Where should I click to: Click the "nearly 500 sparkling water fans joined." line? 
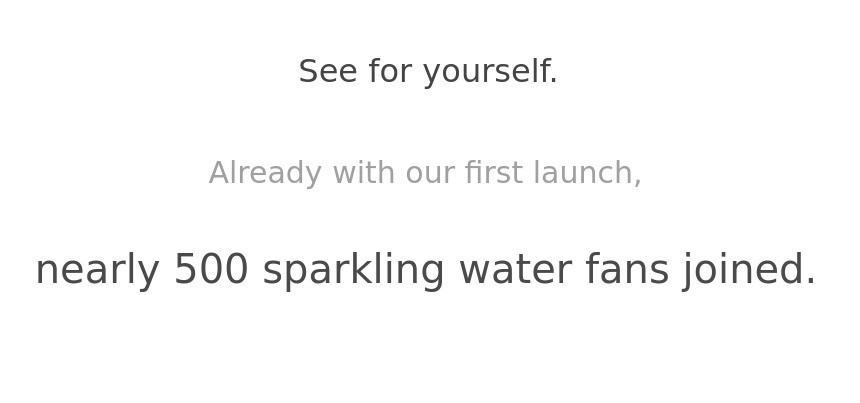(425, 270)
